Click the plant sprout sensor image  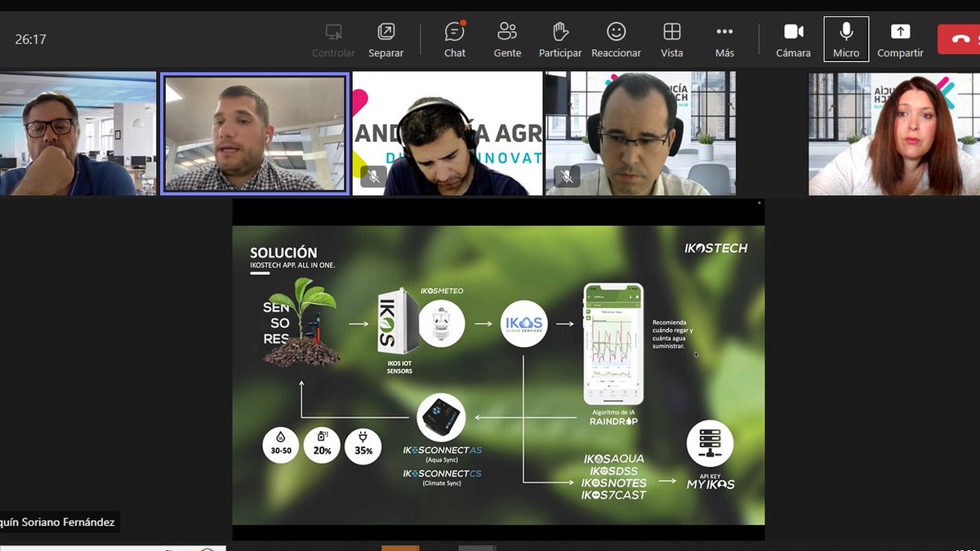(301, 322)
